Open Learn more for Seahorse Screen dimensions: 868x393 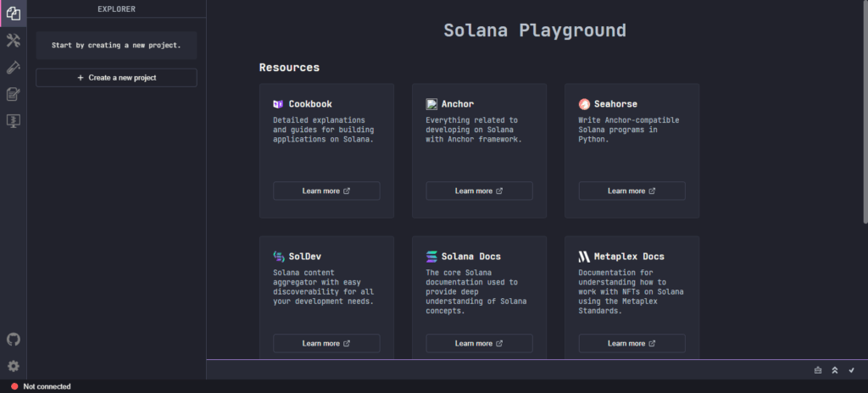tap(632, 191)
